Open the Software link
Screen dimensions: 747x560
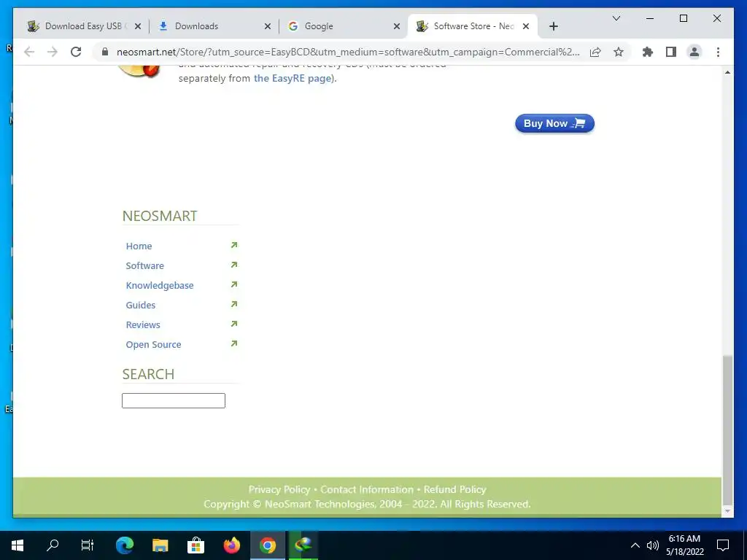click(145, 265)
